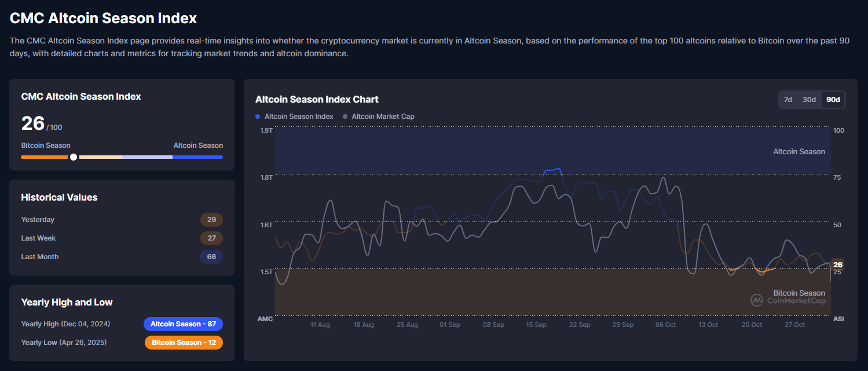Click the blue Altcoin Season slider segment
Screen dimensions: 868x371
point(197,157)
